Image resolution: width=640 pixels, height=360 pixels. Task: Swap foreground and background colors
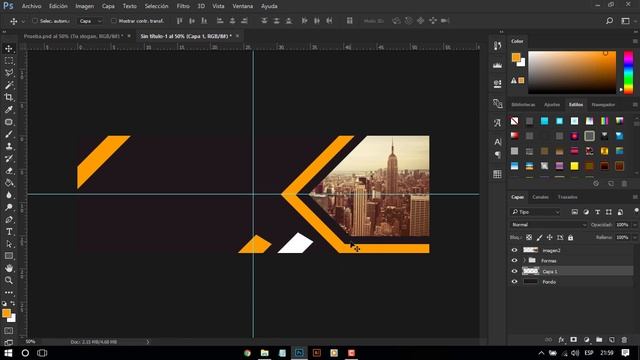click(x=13, y=303)
